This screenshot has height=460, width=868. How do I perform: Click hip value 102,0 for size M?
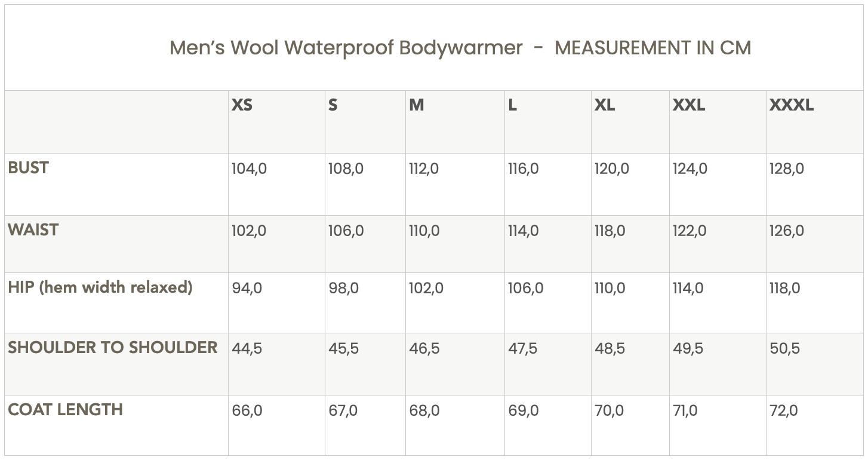(426, 289)
